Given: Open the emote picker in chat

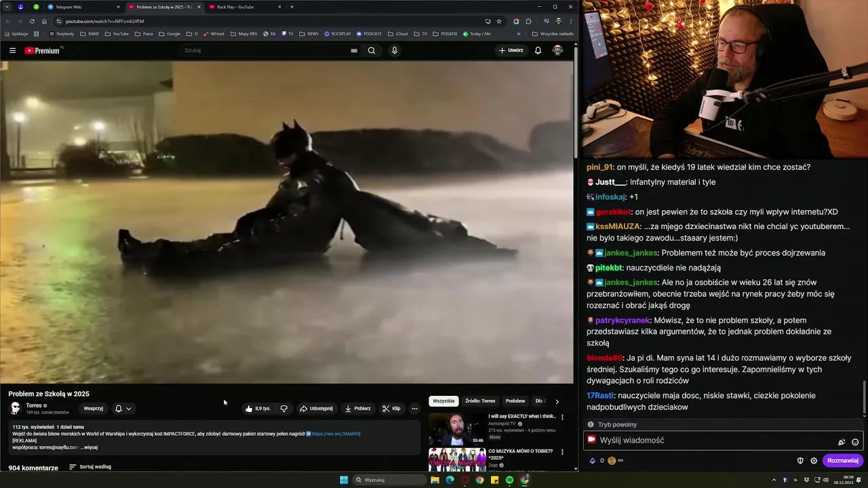Looking at the screenshot, I should pos(855,442).
